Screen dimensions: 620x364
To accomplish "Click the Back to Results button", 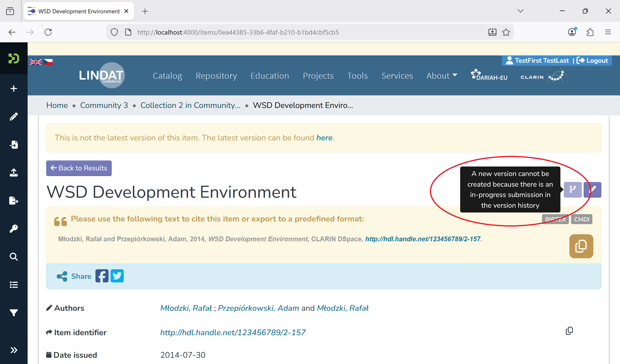I will 79,168.
